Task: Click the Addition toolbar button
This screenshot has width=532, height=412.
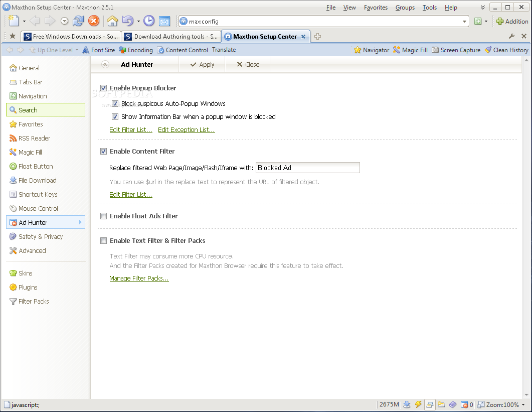Action: pos(512,22)
